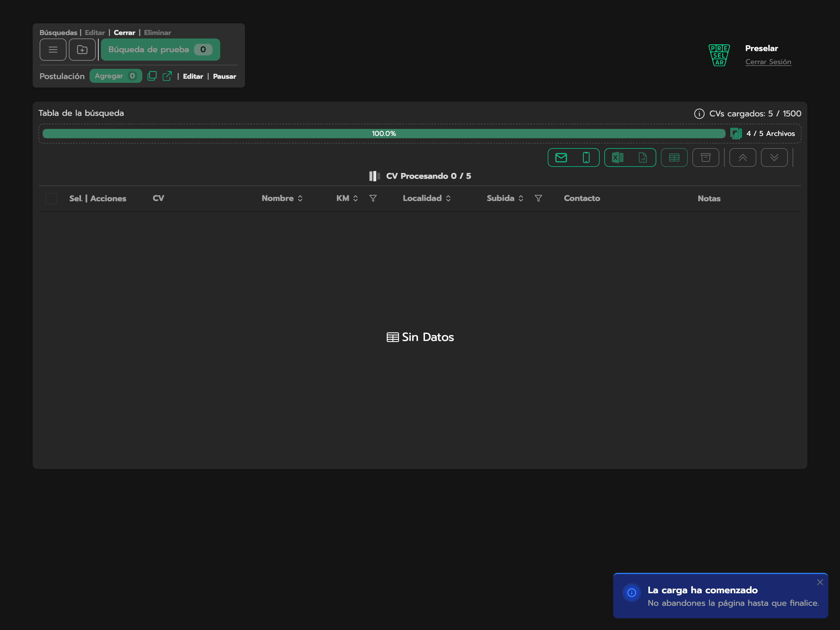Click the Preselar username text

point(761,48)
